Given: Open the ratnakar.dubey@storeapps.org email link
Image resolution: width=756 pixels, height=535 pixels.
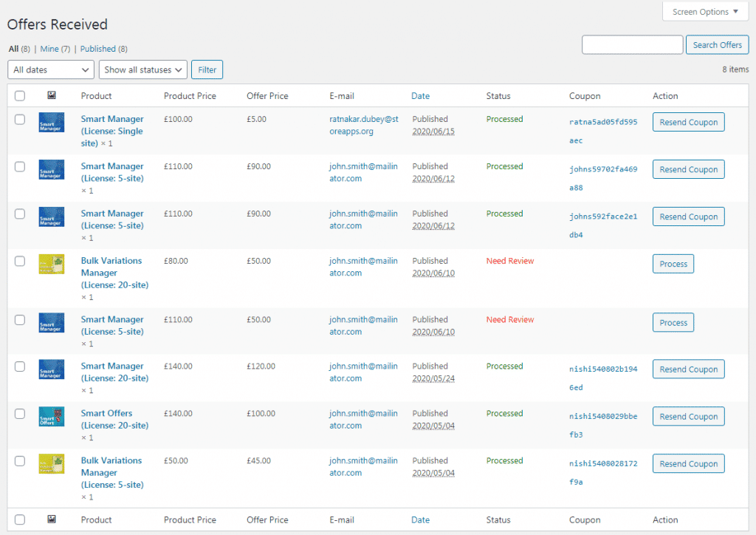Looking at the screenshot, I should 364,125.
